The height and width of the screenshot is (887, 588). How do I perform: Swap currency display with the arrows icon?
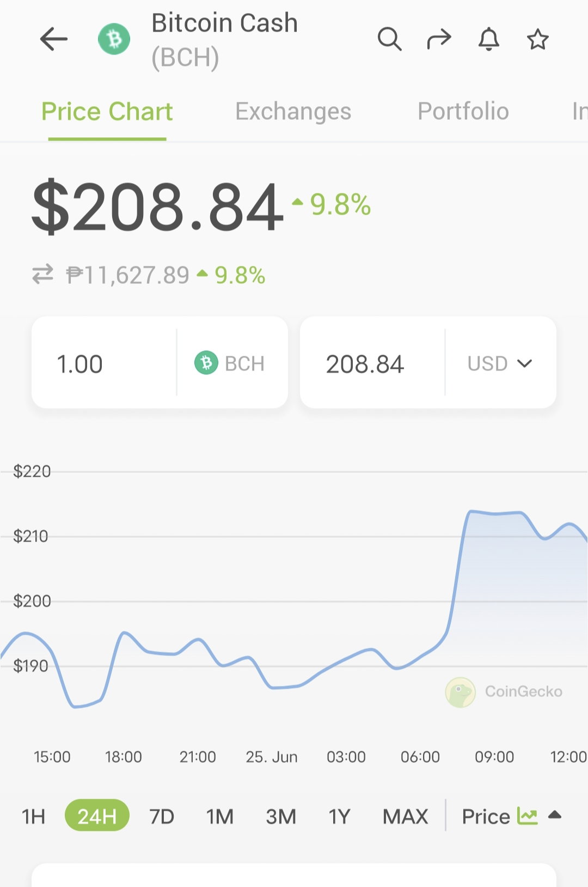pos(42,274)
